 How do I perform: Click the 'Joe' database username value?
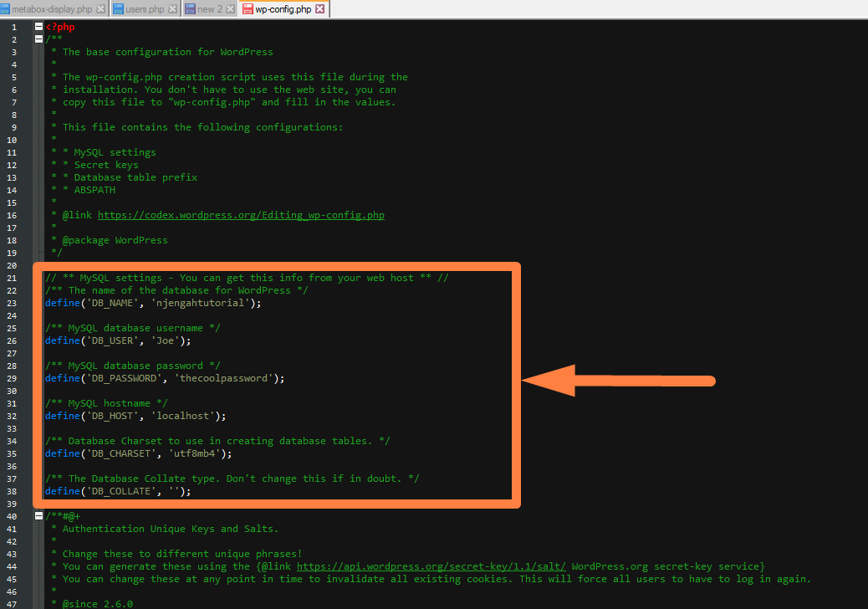(x=165, y=340)
